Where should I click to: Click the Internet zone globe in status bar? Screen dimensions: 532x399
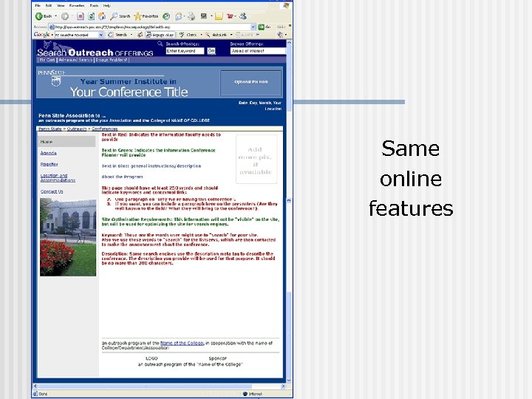point(245,394)
